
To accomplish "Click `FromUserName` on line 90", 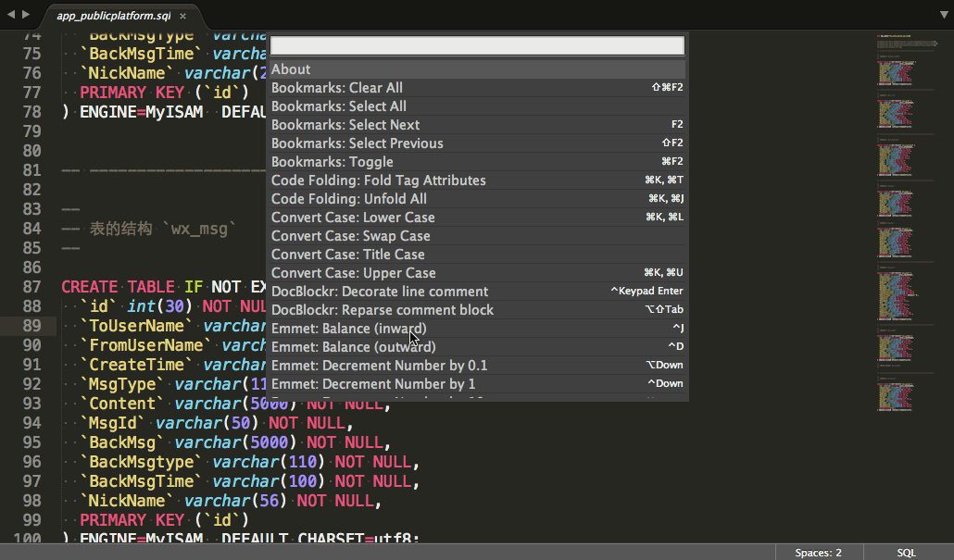I will [x=146, y=345].
